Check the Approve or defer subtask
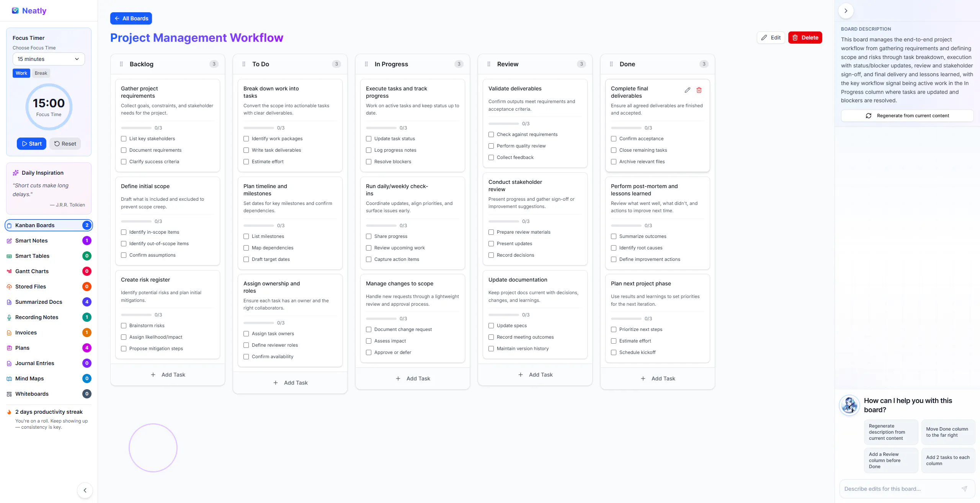980x503 pixels. tap(369, 352)
